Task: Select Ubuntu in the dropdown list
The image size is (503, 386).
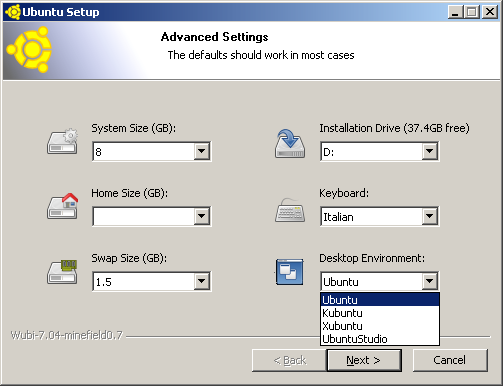Action: pos(380,300)
